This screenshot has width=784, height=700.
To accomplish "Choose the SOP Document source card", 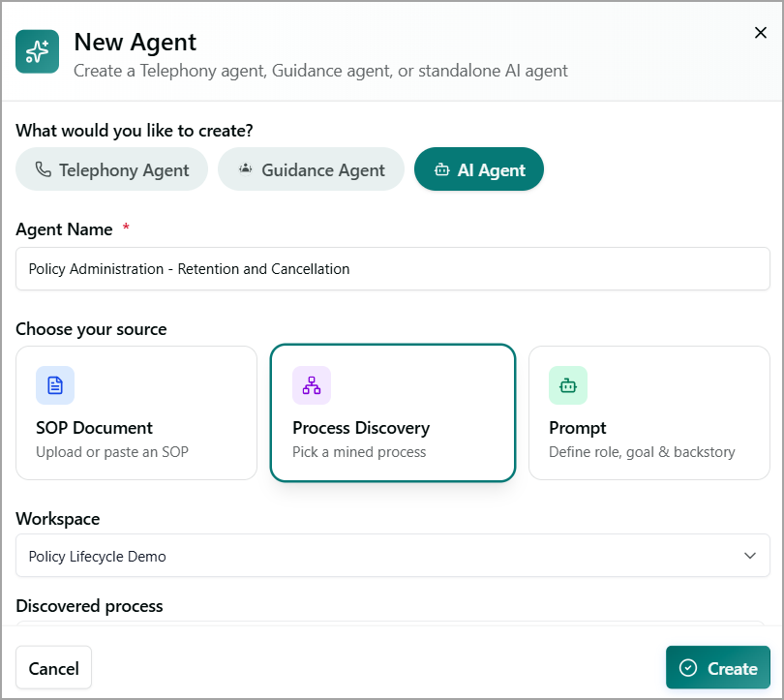I will tap(136, 413).
